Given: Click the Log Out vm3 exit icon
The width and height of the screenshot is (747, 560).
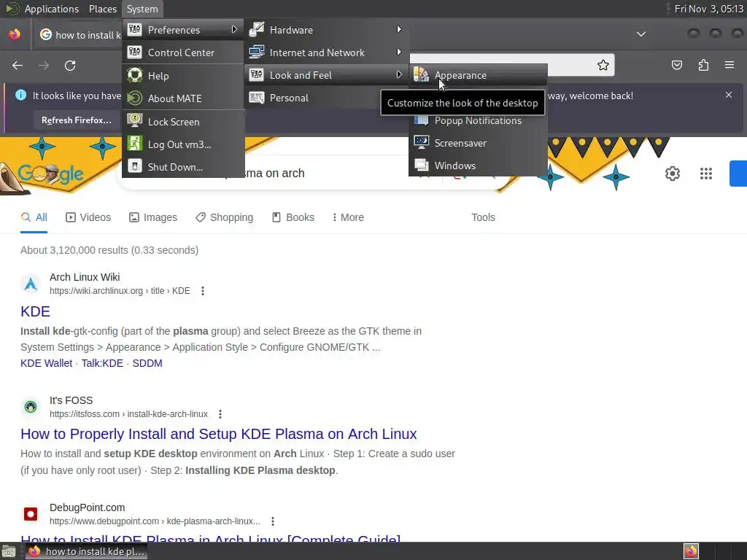Looking at the screenshot, I should point(135,144).
